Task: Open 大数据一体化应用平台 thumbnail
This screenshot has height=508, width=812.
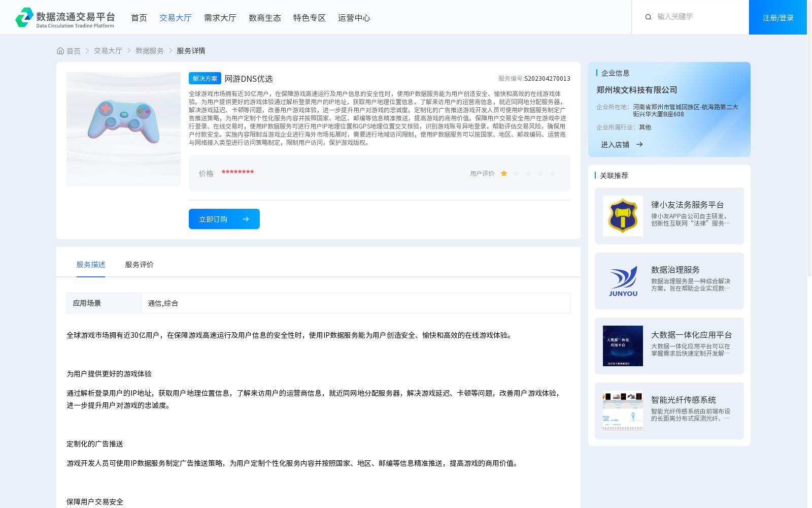Action: click(x=623, y=346)
